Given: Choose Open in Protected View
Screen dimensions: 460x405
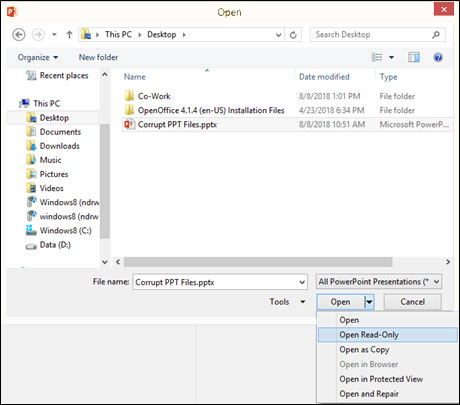Looking at the screenshot, I should click(381, 379).
